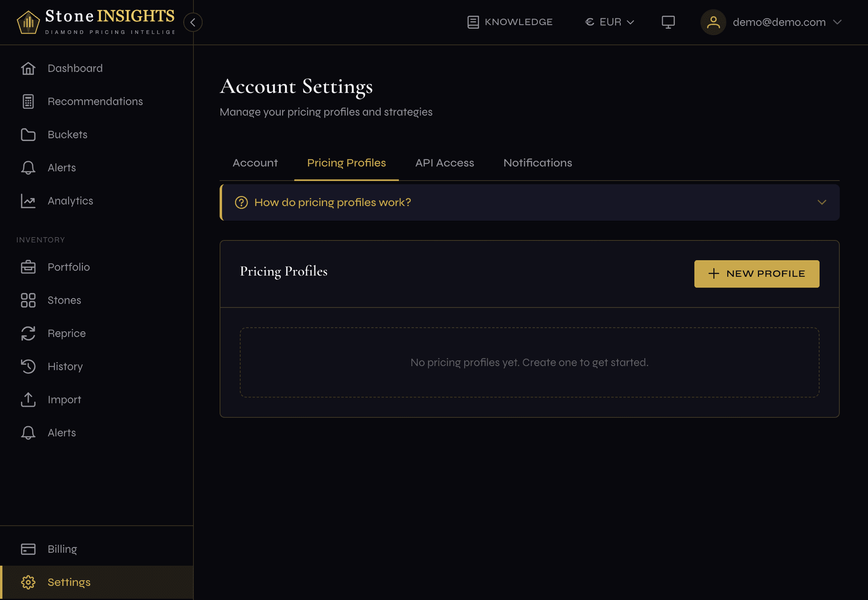Click the Reprice refresh icon

[x=28, y=333]
